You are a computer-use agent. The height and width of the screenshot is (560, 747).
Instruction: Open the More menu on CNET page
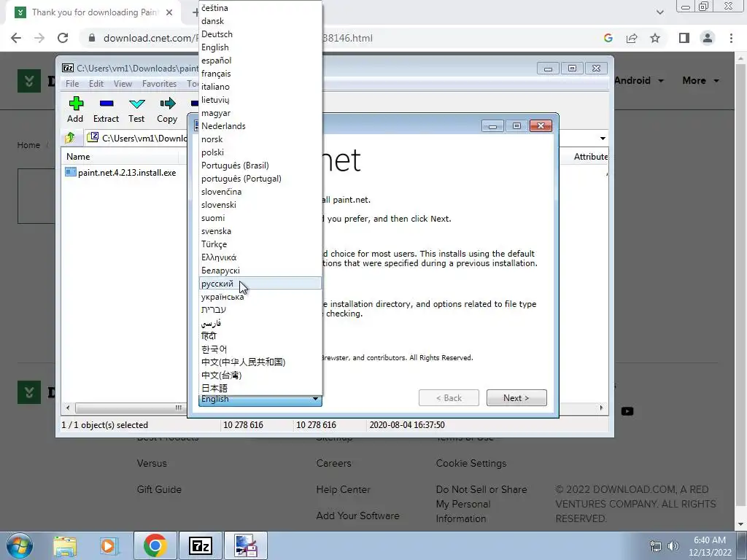point(700,80)
